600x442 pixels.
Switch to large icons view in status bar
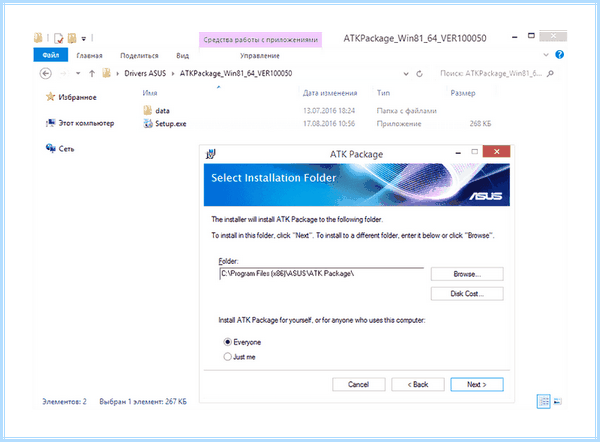tap(558, 401)
